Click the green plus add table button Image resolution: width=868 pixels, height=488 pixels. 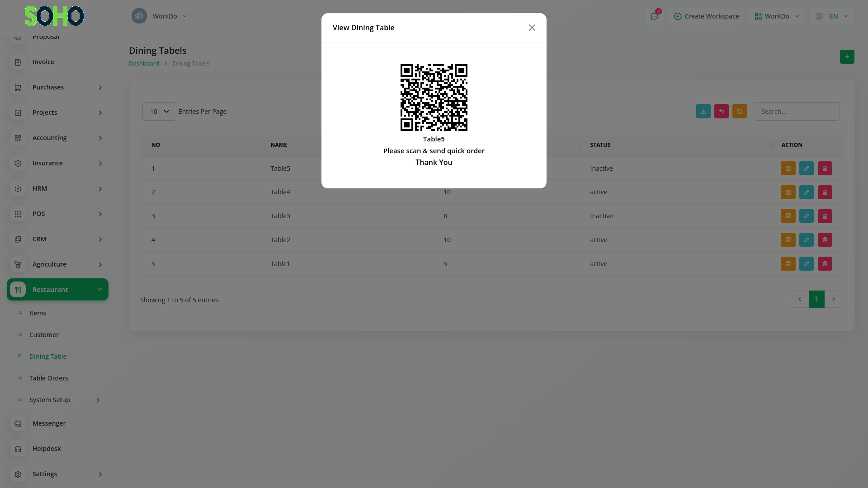pyautogui.click(x=847, y=57)
